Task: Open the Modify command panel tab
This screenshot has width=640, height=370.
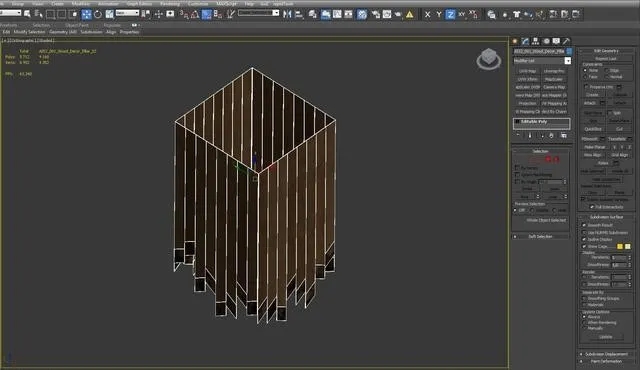Action: (525, 41)
